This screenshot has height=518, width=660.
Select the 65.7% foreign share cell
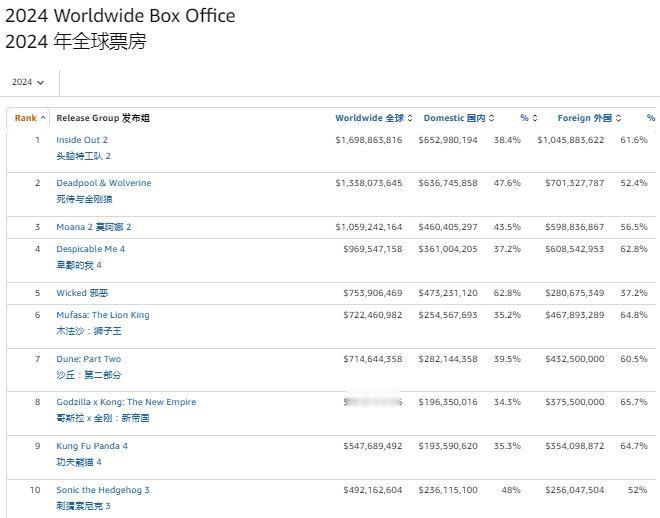(x=634, y=402)
